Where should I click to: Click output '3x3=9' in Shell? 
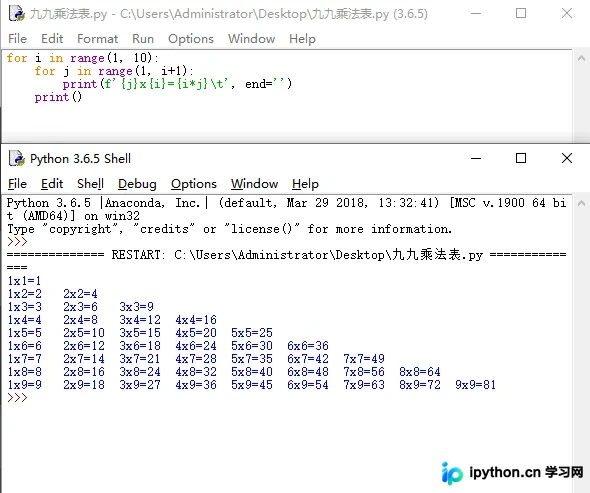click(x=137, y=307)
